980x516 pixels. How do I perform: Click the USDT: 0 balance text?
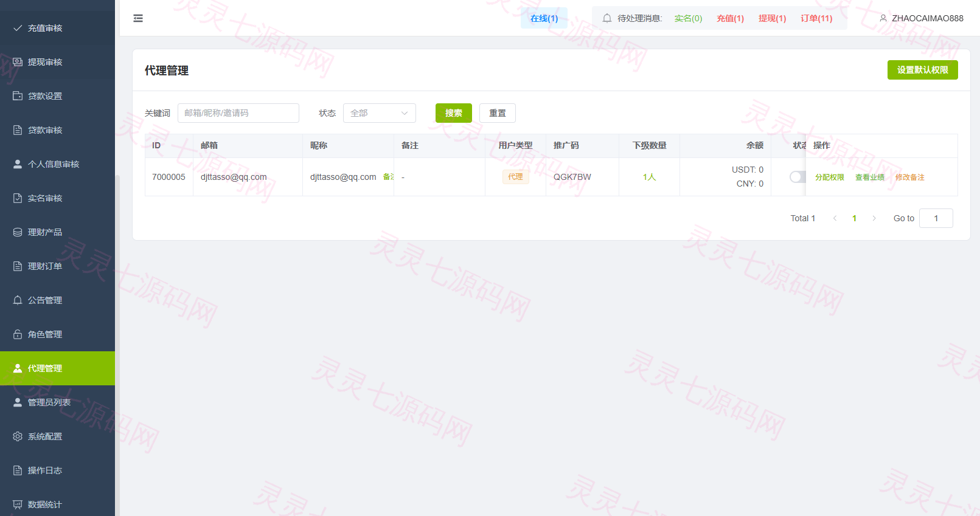tap(748, 170)
